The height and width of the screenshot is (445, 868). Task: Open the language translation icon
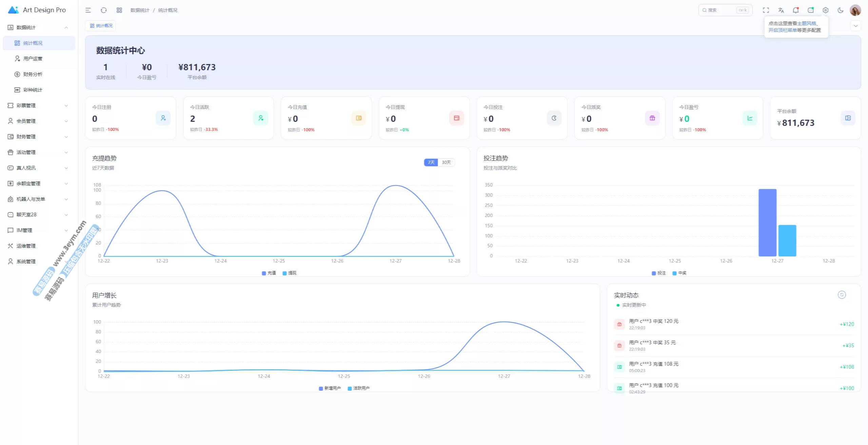(x=781, y=10)
